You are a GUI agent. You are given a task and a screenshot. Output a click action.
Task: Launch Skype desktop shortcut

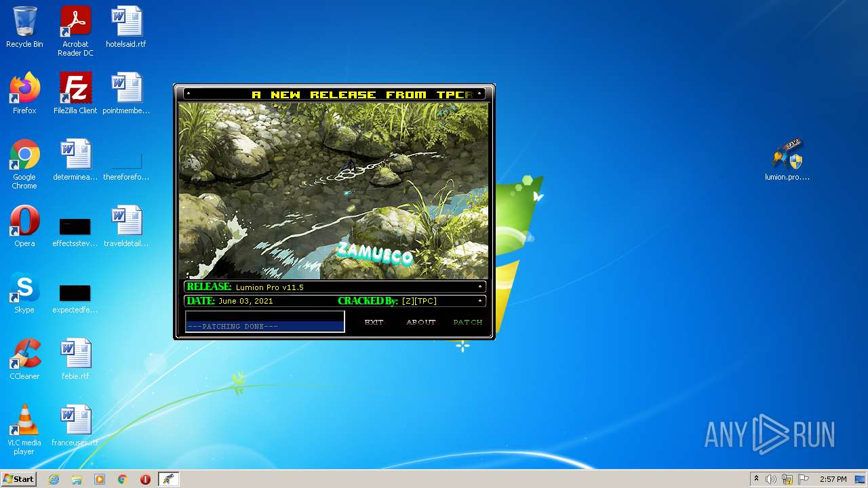pyautogui.click(x=24, y=293)
